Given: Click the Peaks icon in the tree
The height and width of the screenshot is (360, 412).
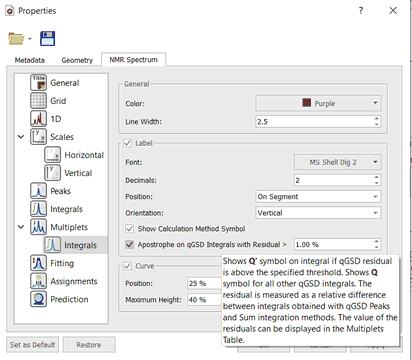Looking at the screenshot, I should [x=39, y=191].
